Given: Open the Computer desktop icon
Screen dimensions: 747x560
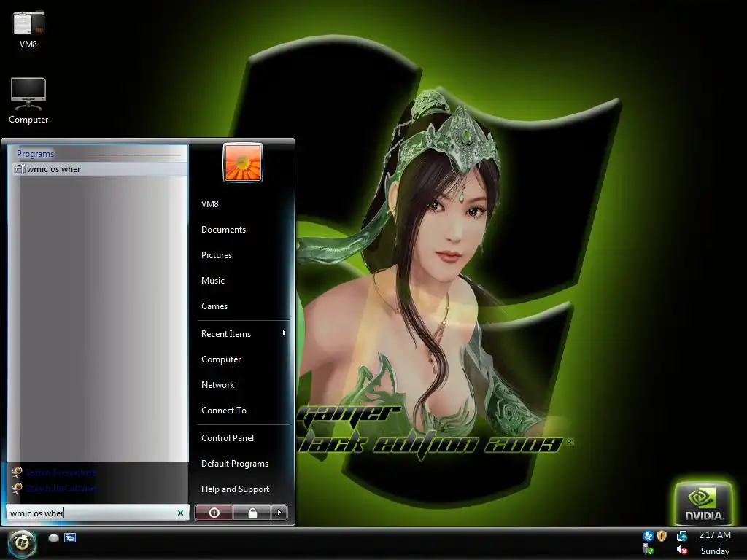Looking at the screenshot, I should click(28, 101).
